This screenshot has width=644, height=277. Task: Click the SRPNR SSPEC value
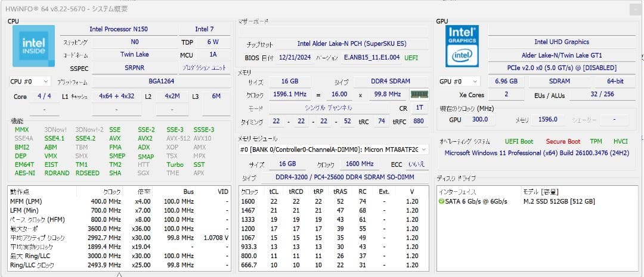134,68
